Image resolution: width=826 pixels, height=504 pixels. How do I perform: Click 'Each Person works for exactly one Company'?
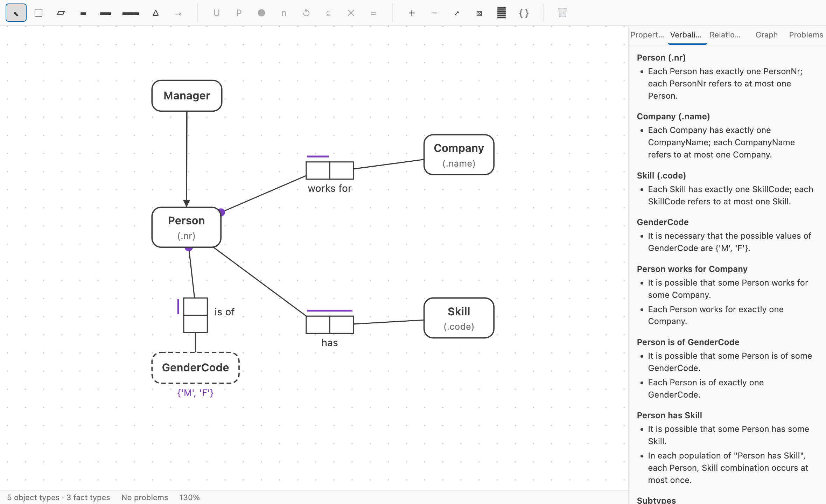tap(716, 315)
